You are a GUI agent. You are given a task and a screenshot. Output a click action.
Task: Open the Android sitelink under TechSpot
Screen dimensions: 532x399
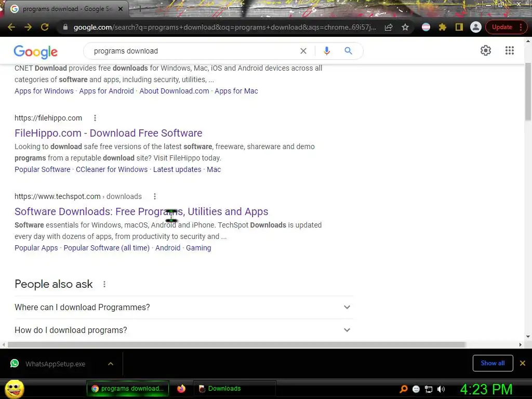point(168,248)
